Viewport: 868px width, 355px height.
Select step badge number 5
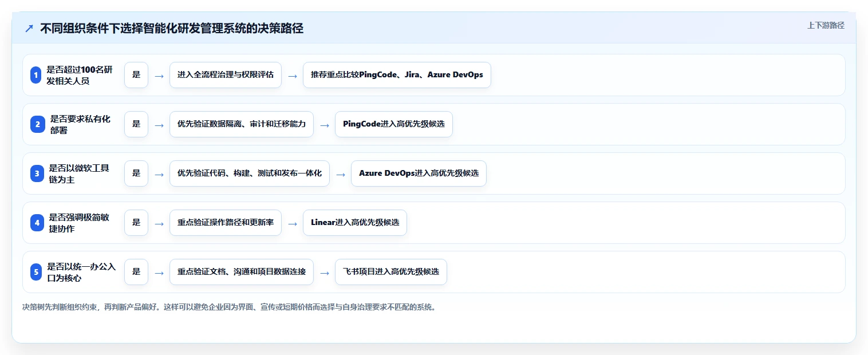point(36,272)
